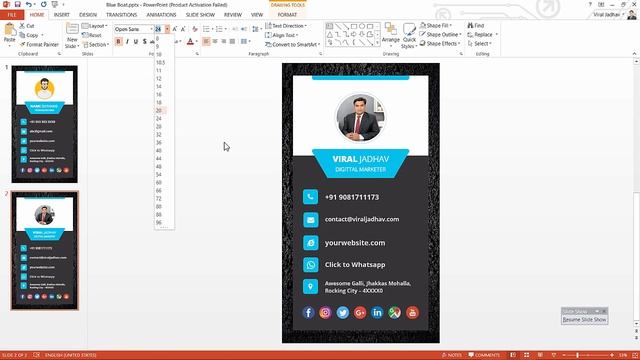
Task: Increase font size with the larger A icon
Action: [x=175, y=29]
